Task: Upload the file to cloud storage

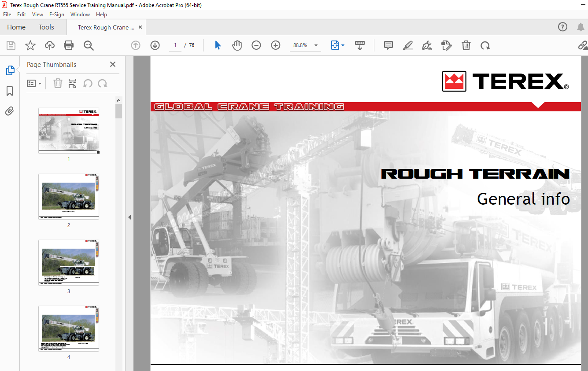Action: [50, 45]
